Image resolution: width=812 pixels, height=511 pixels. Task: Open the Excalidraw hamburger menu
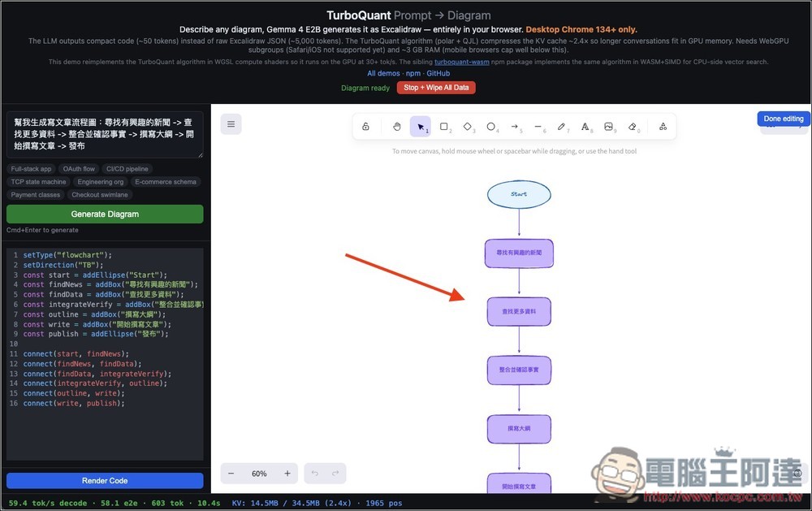[231, 124]
